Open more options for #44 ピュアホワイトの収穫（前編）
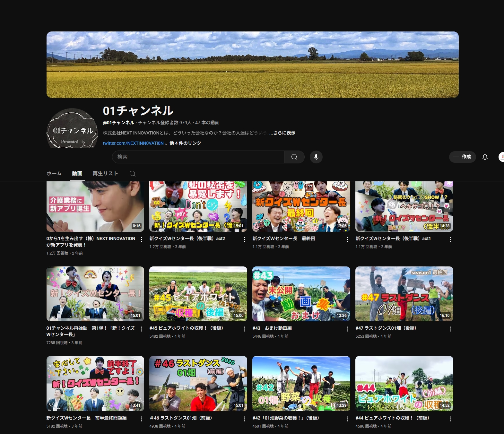 click(x=451, y=419)
